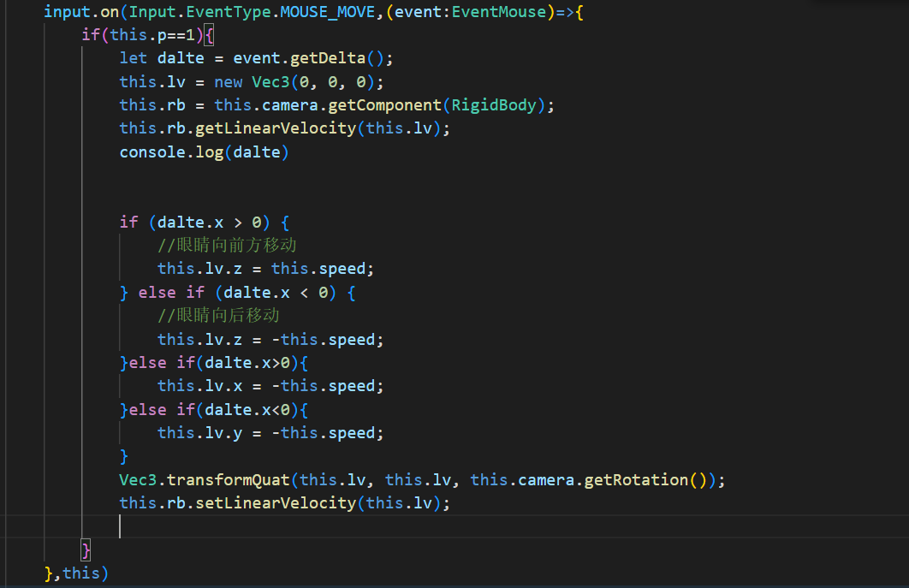
Task: Click the 'if(this.p==1){' line
Action: click(x=148, y=35)
